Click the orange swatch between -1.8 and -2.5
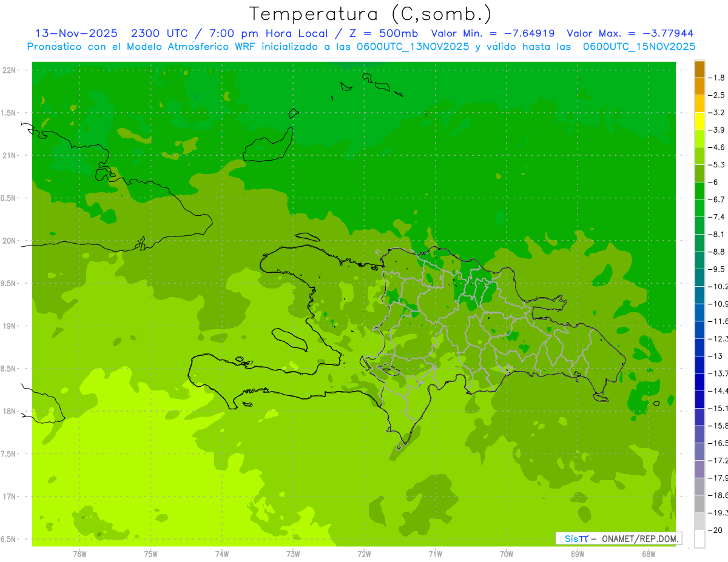 (x=699, y=86)
